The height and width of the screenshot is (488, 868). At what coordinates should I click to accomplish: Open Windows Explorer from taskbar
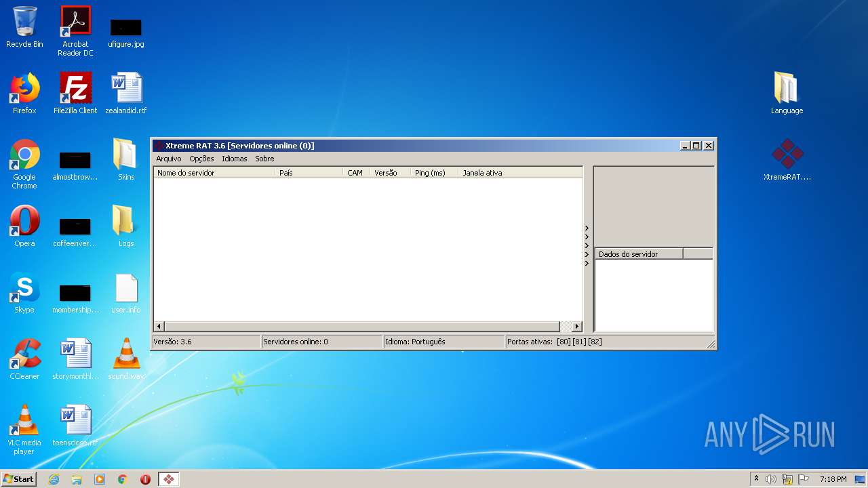(77, 479)
